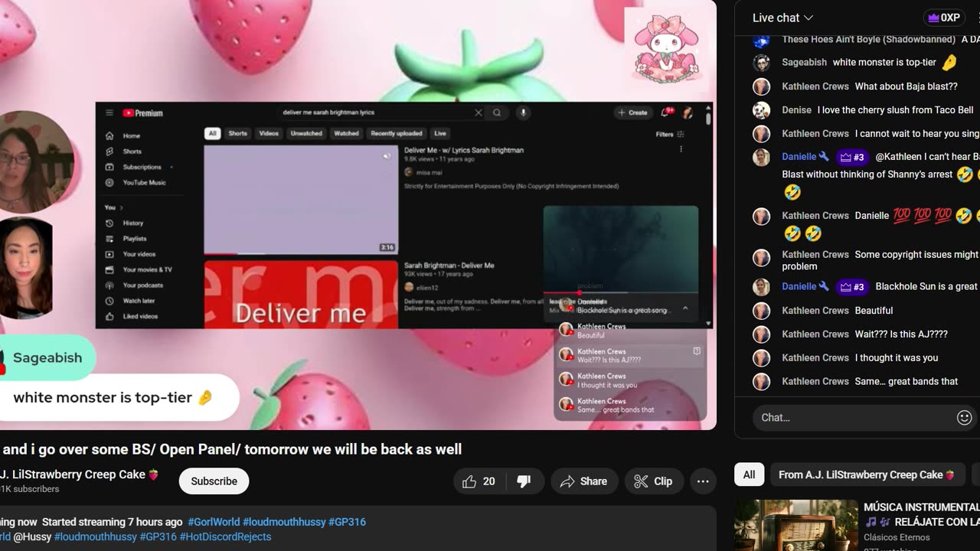Open the three-dot menu for the first search result
980x551 pixels.
(681, 150)
